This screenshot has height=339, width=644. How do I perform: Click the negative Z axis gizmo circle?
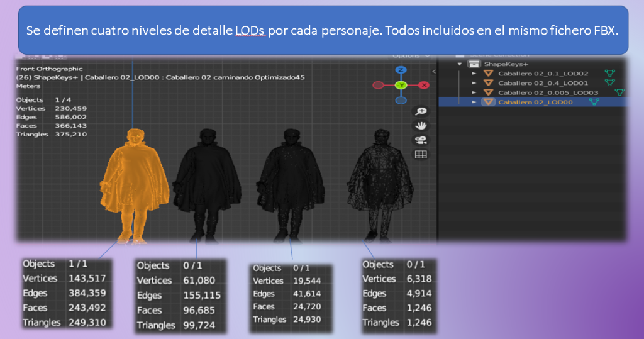click(401, 100)
